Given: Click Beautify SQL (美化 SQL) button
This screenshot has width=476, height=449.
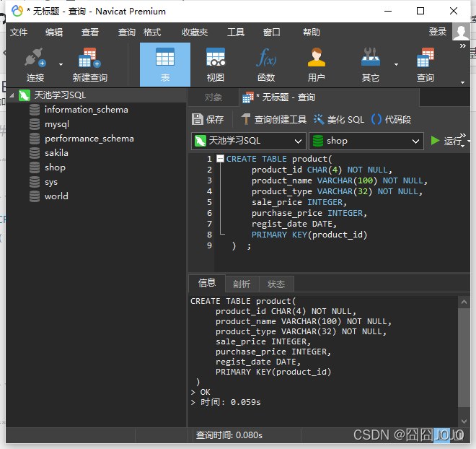Looking at the screenshot, I should [339, 119].
